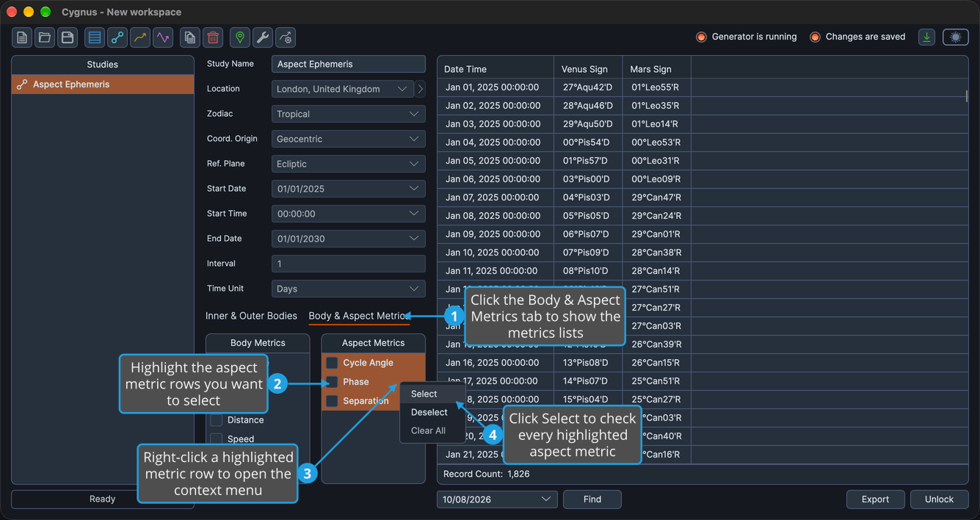Open the End Date picker 01/01/2030

pos(348,239)
